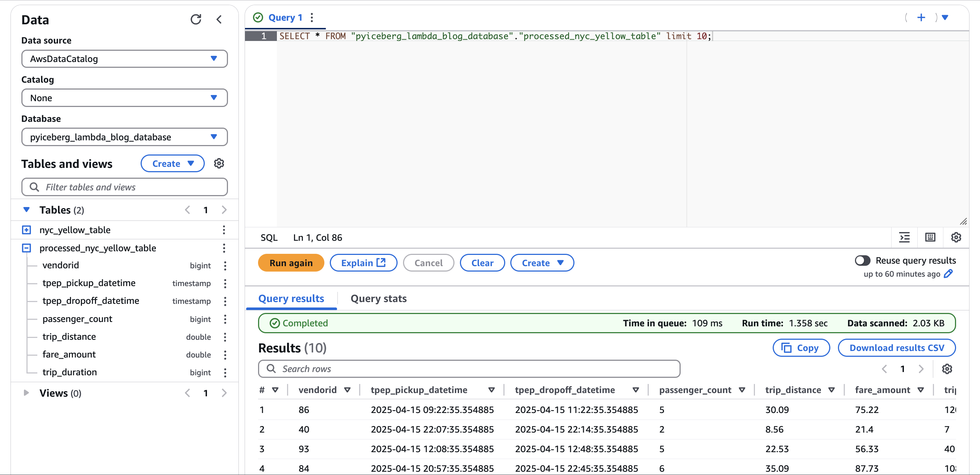Download results as CSV
This screenshot has height=475, width=980.
(x=897, y=347)
